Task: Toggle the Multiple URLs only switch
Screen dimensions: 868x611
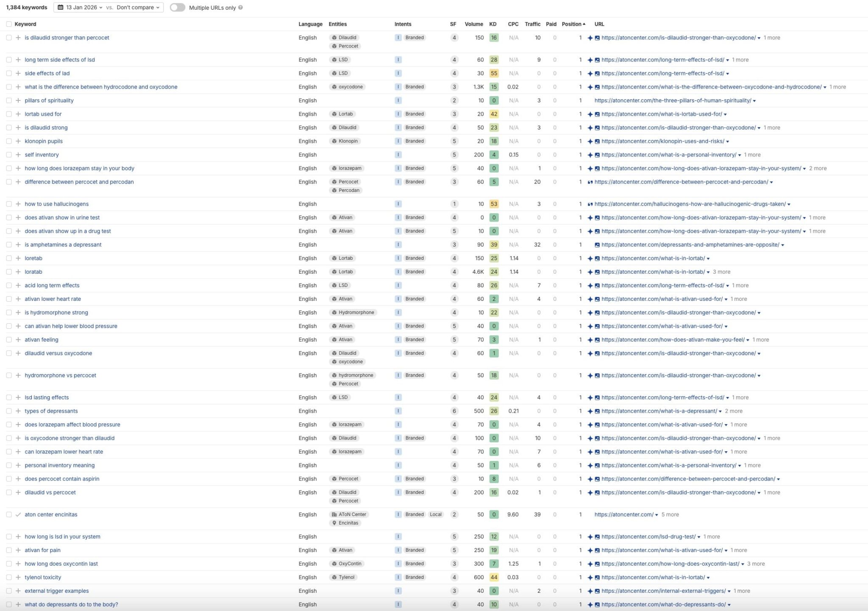Action: pyautogui.click(x=177, y=8)
